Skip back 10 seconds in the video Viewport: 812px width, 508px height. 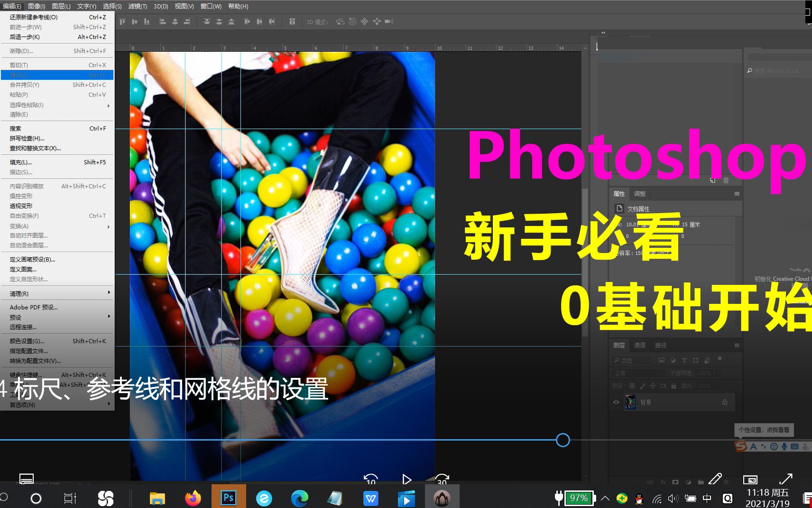coord(370,480)
